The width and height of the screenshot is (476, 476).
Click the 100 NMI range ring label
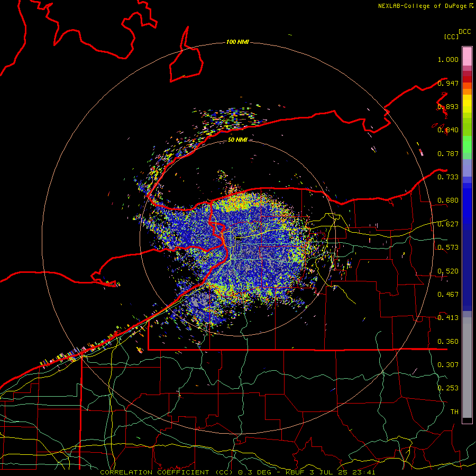click(237, 42)
